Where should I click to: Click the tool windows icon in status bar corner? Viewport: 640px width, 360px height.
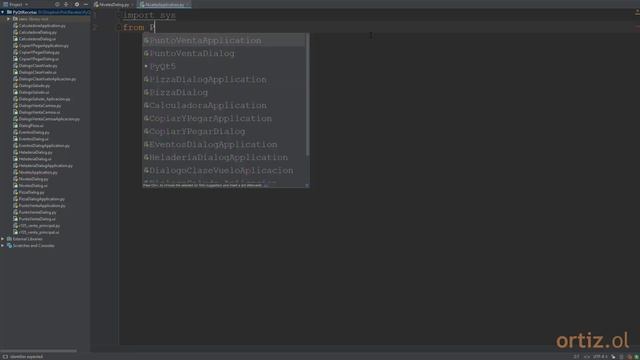coord(5,356)
